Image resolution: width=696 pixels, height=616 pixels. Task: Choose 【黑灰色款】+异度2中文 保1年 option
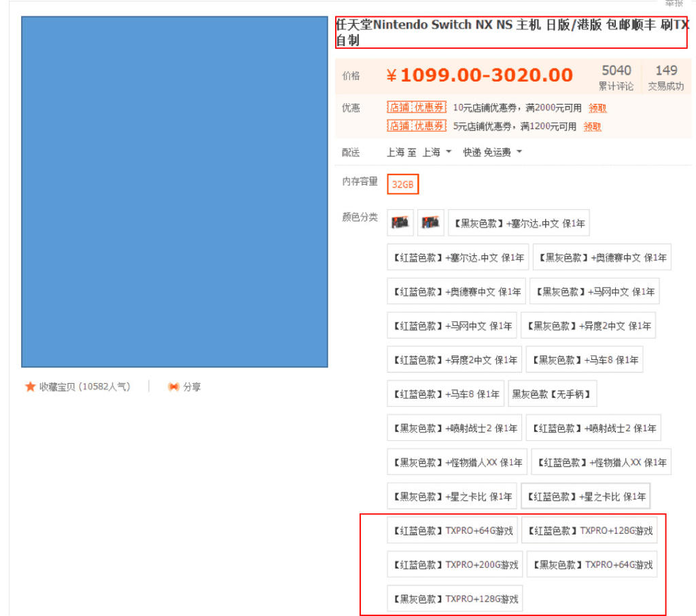point(588,325)
